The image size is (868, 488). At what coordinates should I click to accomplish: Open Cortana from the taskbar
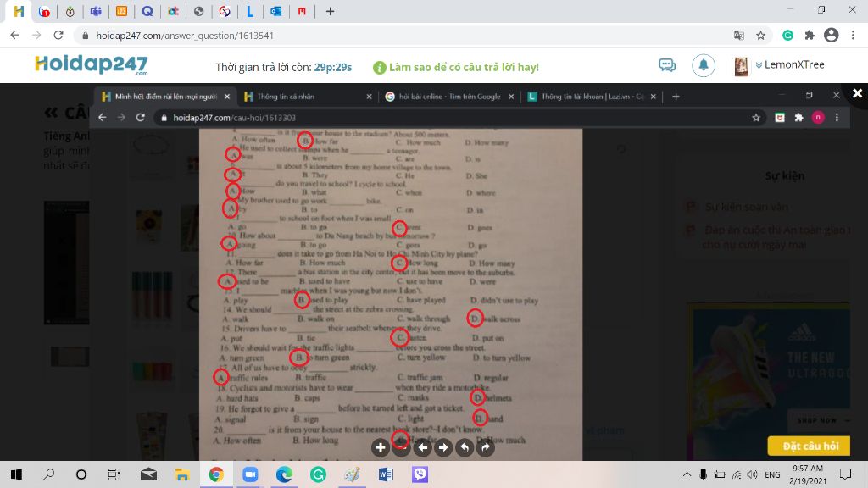point(81,474)
